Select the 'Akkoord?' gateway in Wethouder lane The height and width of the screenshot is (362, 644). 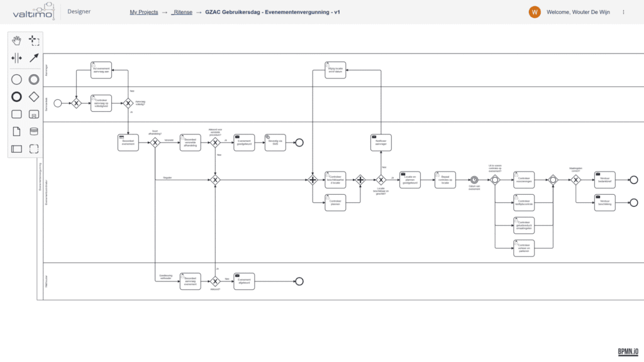coord(215,281)
